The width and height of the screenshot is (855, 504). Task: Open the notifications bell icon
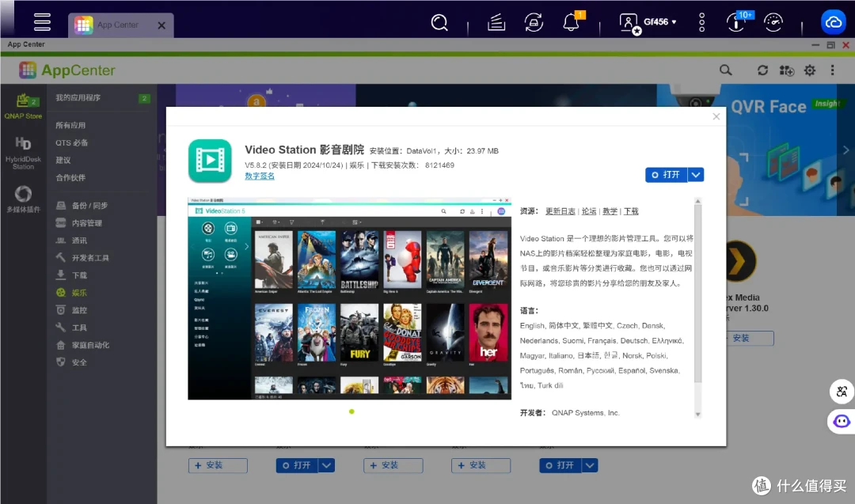pos(572,22)
